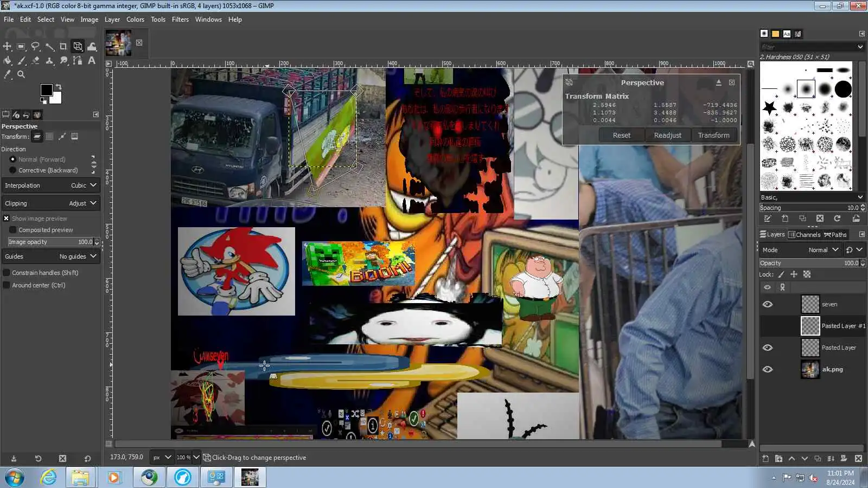Image resolution: width=868 pixels, height=488 pixels.
Task: Open the Filters menu
Action: pyautogui.click(x=180, y=20)
